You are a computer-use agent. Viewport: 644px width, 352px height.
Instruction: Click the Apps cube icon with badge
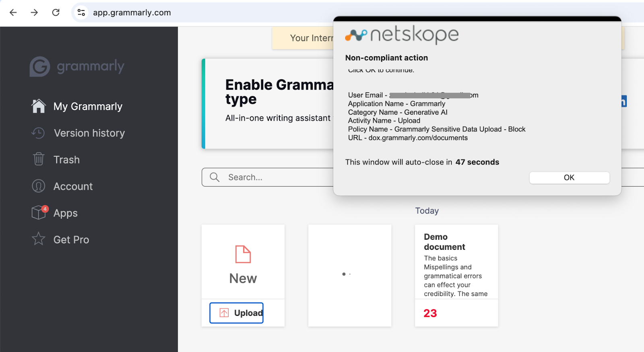point(39,212)
